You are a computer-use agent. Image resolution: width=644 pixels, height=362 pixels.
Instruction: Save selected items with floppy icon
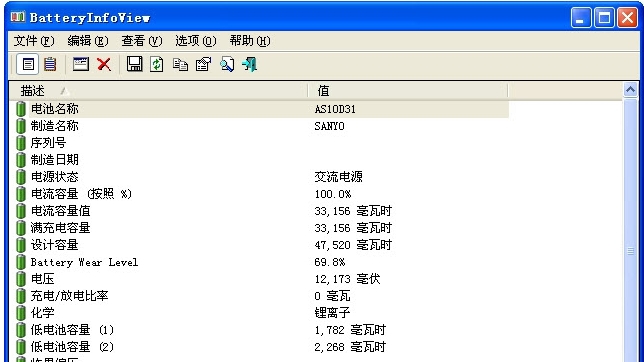tap(134, 64)
